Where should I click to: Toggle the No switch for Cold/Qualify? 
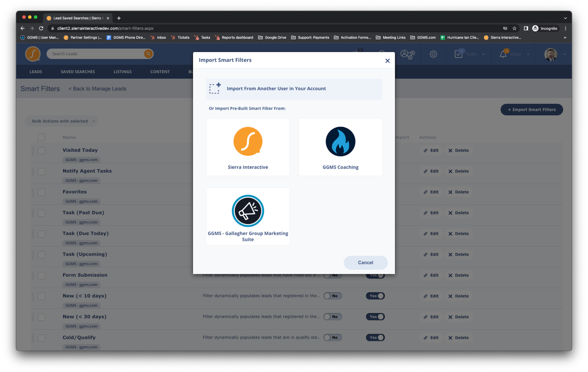point(333,337)
